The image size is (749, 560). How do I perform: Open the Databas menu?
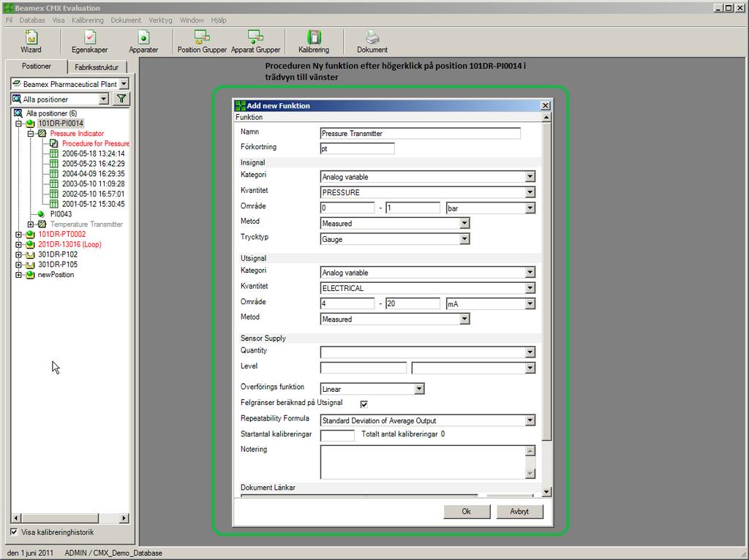(x=32, y=20)
